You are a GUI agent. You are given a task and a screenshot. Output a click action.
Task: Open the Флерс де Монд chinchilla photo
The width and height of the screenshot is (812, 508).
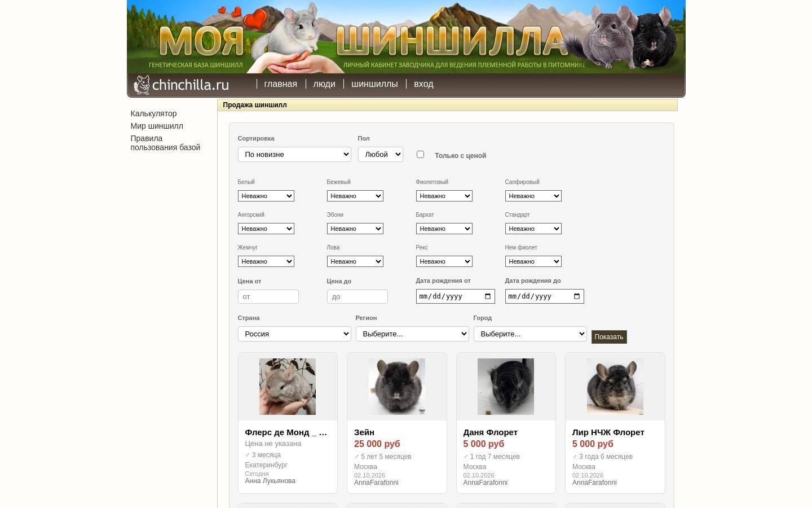tap(288, 387)
